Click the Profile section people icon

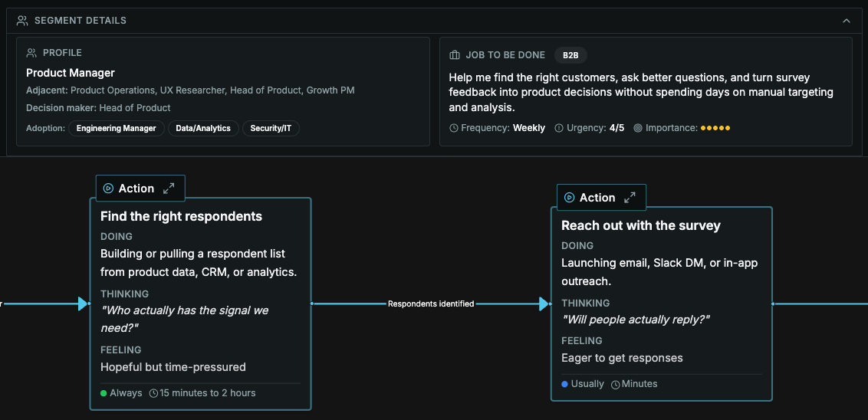coord(31,53)
